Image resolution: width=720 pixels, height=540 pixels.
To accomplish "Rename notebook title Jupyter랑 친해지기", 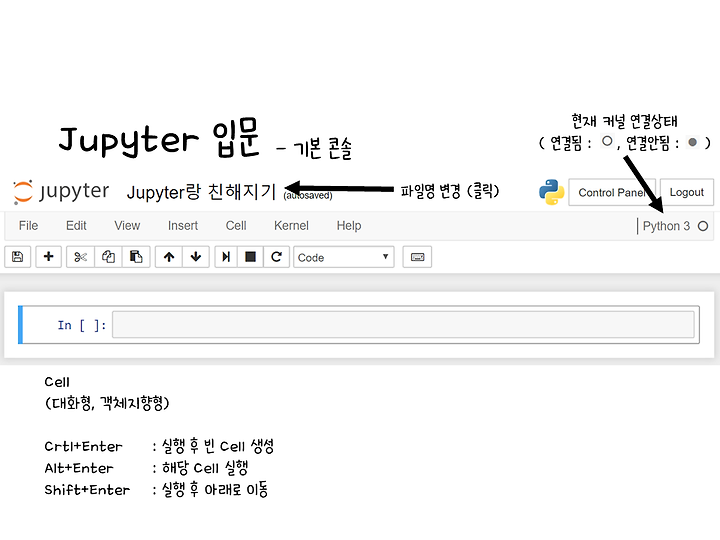I will 201,191.
